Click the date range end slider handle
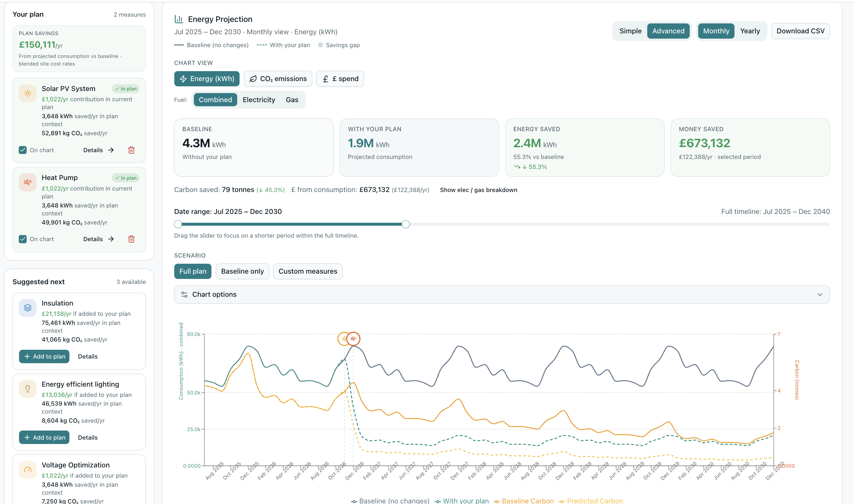 tap(405, 224)
